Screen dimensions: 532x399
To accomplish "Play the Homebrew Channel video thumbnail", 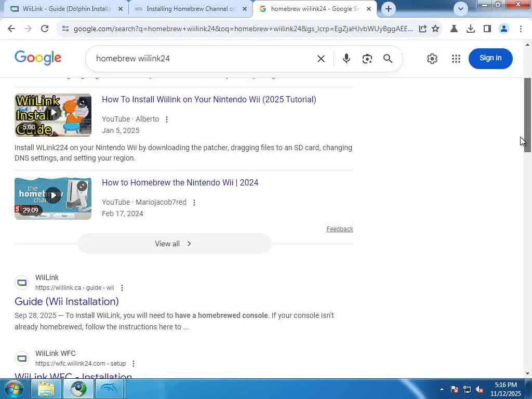I will pyautogui.click(x=53, y=198).
